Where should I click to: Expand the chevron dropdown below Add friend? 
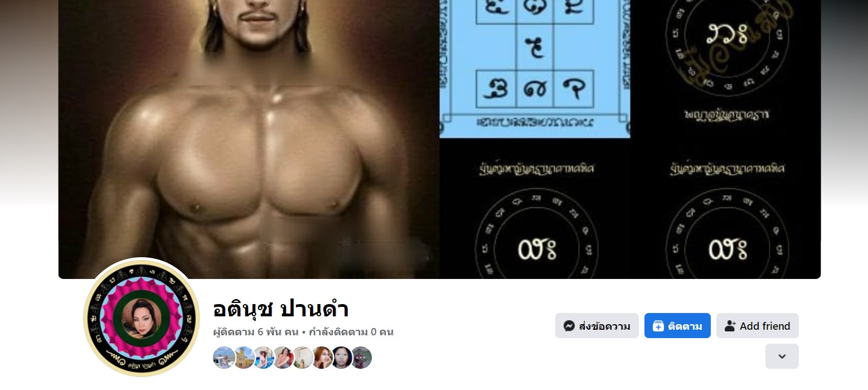tap(782, 356)
